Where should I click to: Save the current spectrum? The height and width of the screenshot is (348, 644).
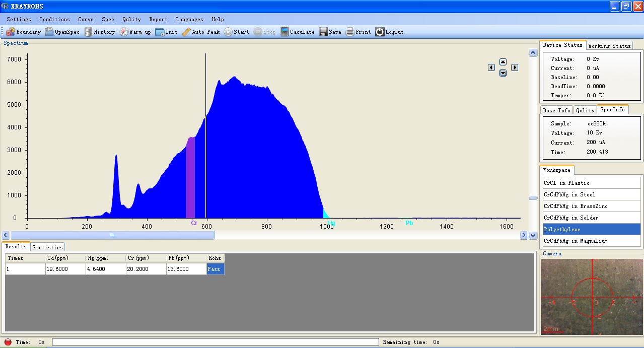click(323, 32)
